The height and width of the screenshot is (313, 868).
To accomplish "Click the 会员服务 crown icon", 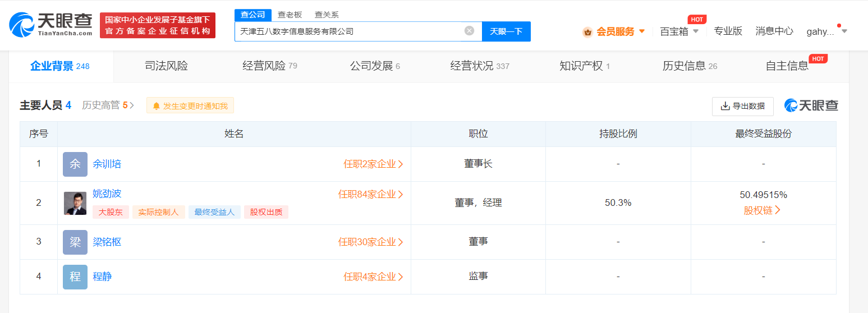I will (x=587, y=31).
